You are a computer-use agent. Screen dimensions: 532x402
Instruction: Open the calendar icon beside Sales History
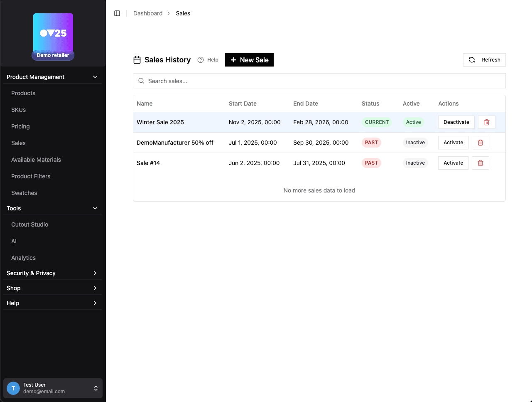(137, 59)
